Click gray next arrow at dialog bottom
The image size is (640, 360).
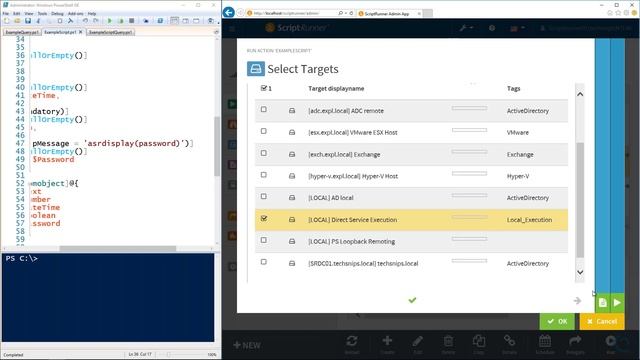click(x=577, y=301)
